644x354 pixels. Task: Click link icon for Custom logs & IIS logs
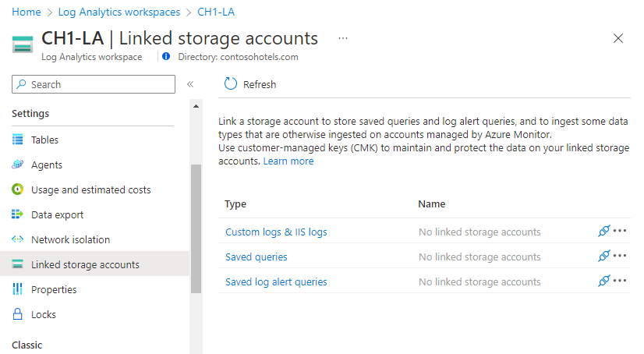pyautogui.click(x=603, y=232)
